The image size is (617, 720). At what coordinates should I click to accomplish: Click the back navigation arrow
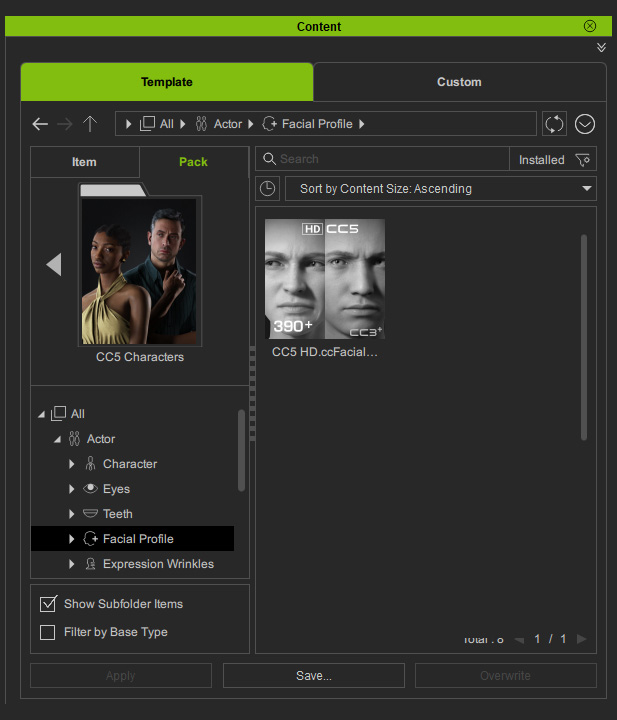tap(40, 124)
